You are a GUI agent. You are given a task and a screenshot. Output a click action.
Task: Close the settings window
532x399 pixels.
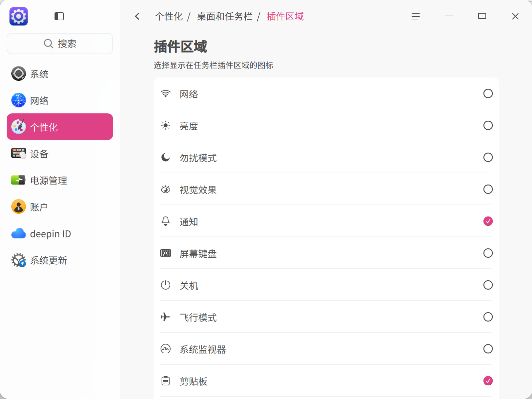point(515,16)
